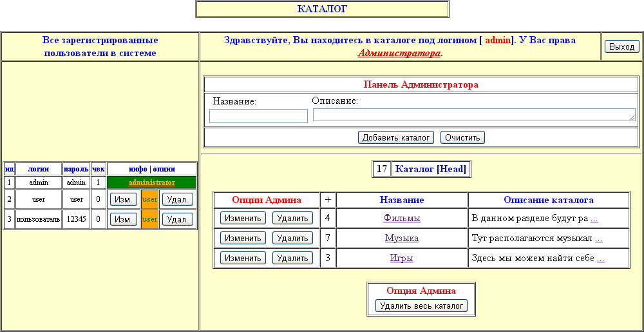The height and width of the screenshot is (332, 644).
Task: Expand the Фильмы description ellipsis link
Action: coord(594,219)
